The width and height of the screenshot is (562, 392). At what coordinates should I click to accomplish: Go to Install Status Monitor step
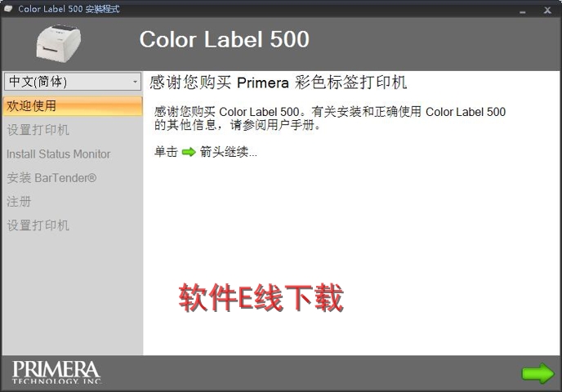(59, 154)
